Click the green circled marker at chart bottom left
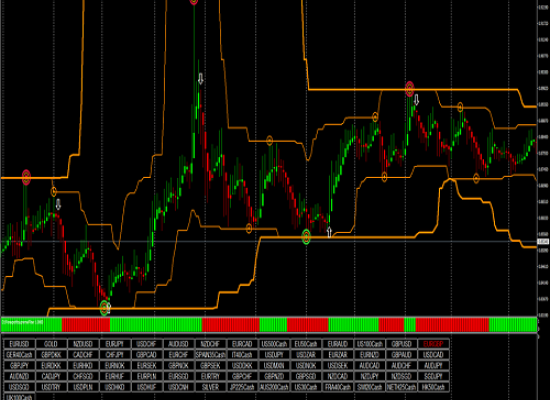This screenshot has height=400, width=550. [x=104, y=308]
